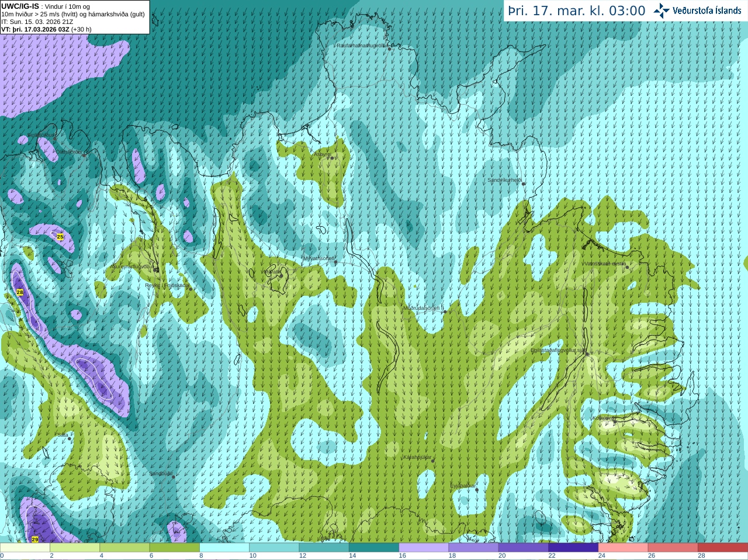Select the Kollaleira station dot
Viewport: 748px width, 560px height.
614,421
